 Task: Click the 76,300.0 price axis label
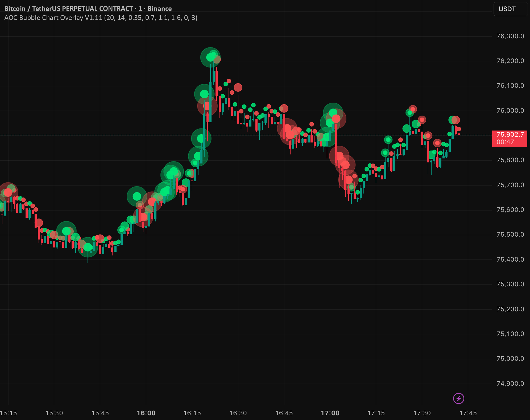[510, 36]
